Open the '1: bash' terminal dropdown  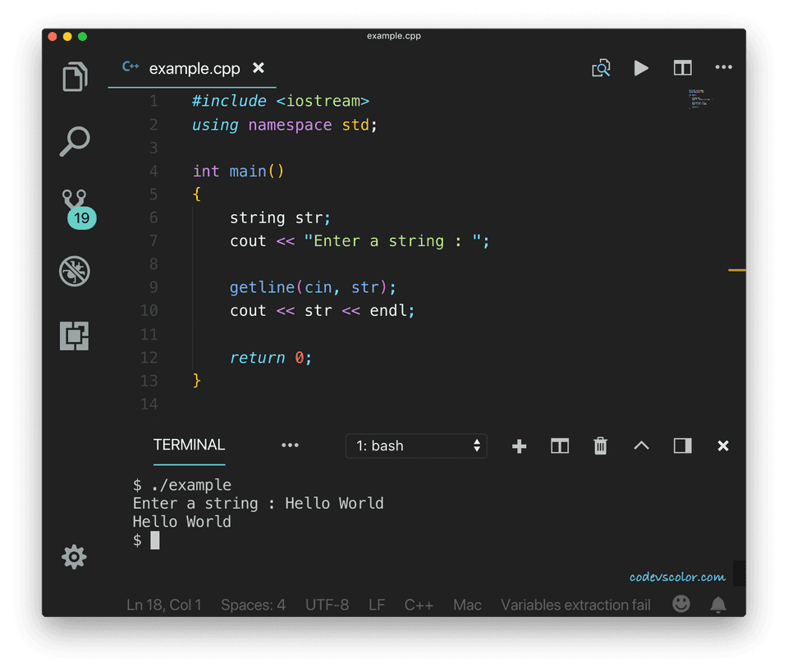click(416, 446)
